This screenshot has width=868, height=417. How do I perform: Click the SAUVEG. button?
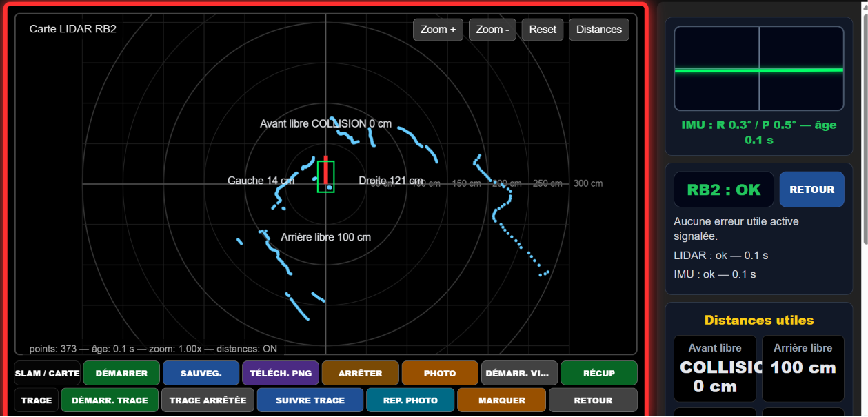201,373
